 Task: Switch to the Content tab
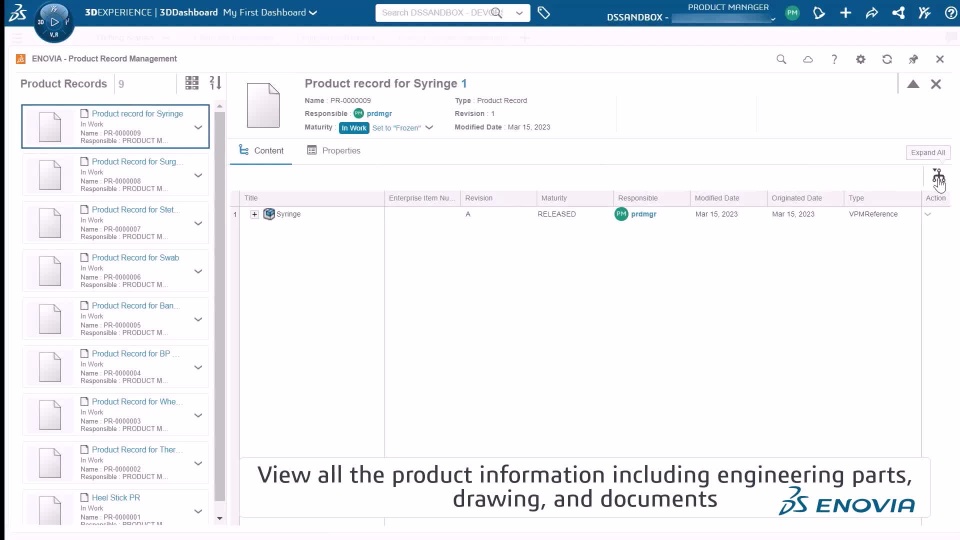tap(261, 151)
